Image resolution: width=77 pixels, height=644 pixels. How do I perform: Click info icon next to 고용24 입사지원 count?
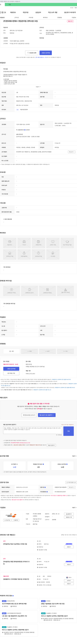pyautogui.click(x=67, y=464)
